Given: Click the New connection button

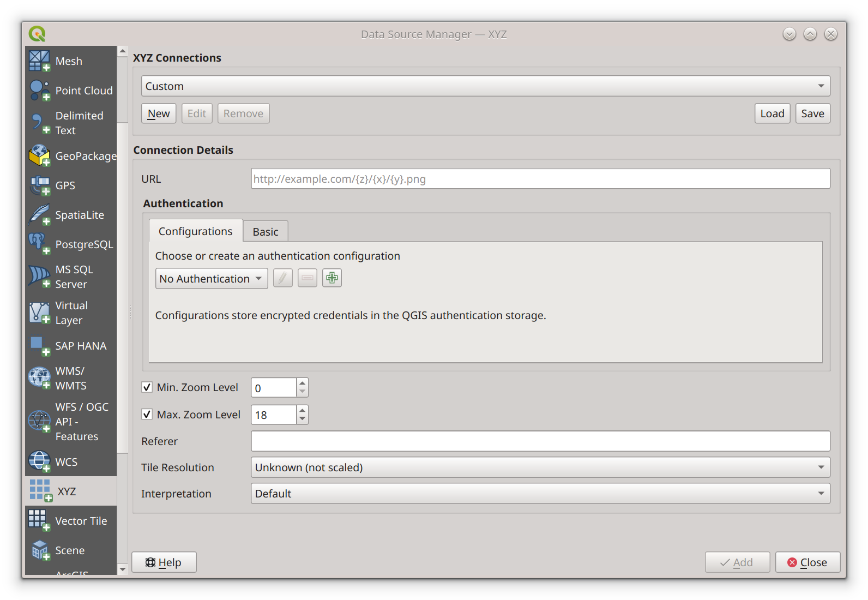Looking at the screenshot, I should click(159, 113).
